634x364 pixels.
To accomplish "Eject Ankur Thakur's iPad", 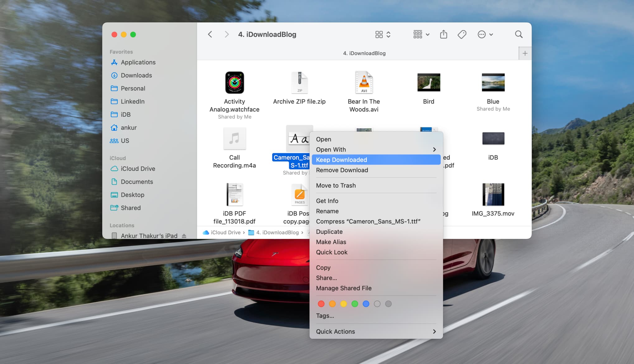I will tap(184, 236).
